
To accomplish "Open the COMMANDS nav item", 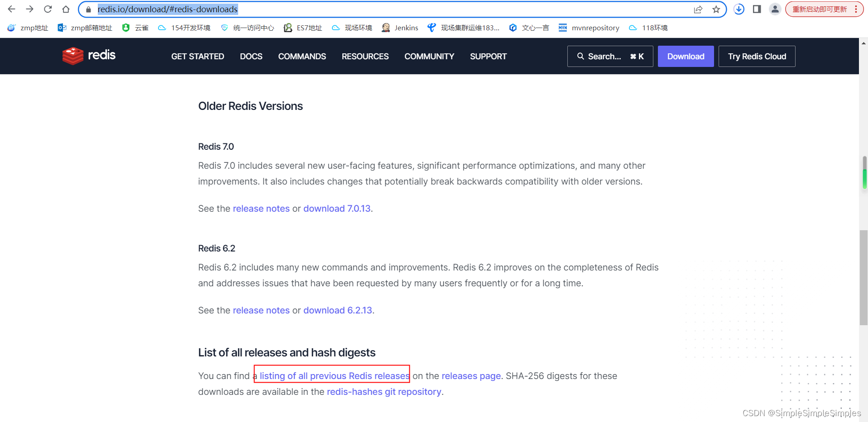I will [x=302, y=57].
